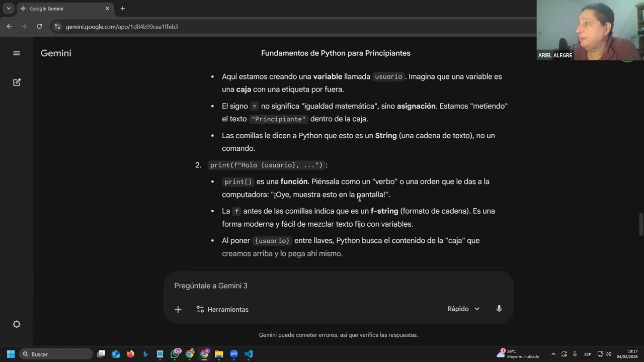Click the tray microphone in-use icon

(x=575, y=354)
